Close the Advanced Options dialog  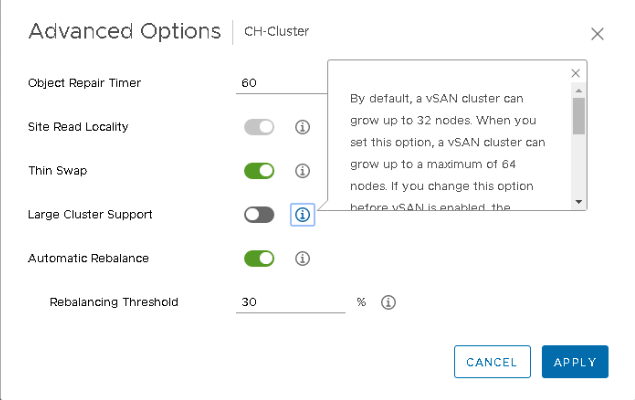coord(597,33)
